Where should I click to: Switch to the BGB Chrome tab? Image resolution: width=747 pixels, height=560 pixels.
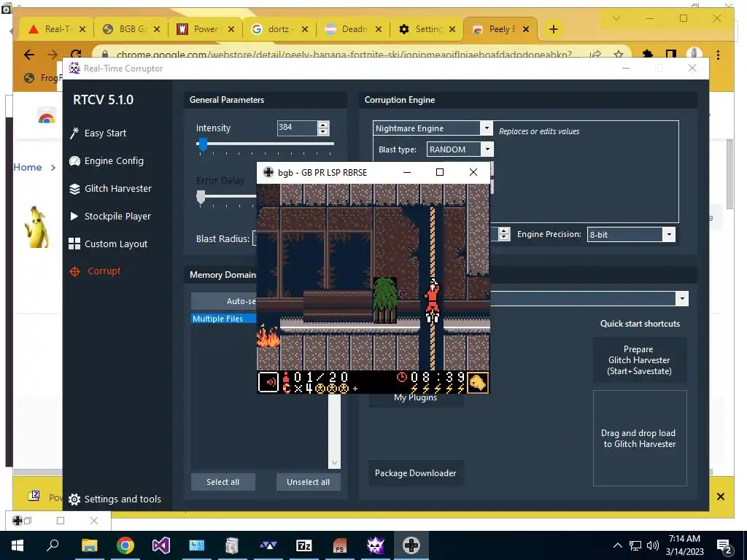pos(131,29)
